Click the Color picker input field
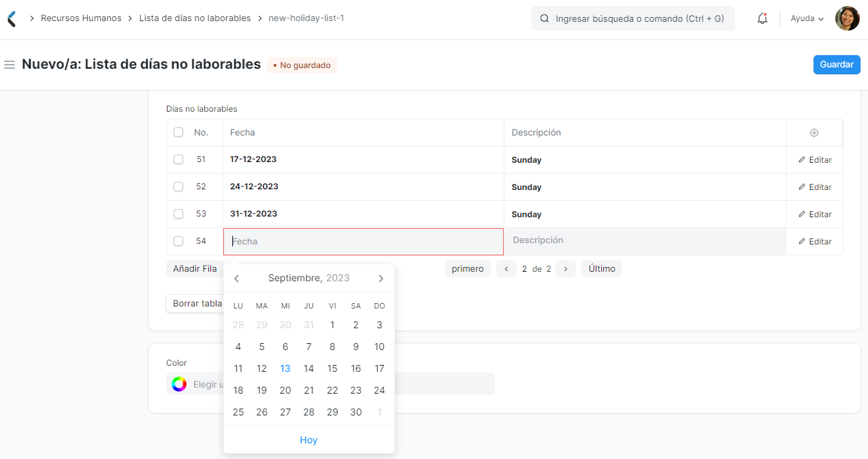The image size is (868, 459). tap(330, 384)
